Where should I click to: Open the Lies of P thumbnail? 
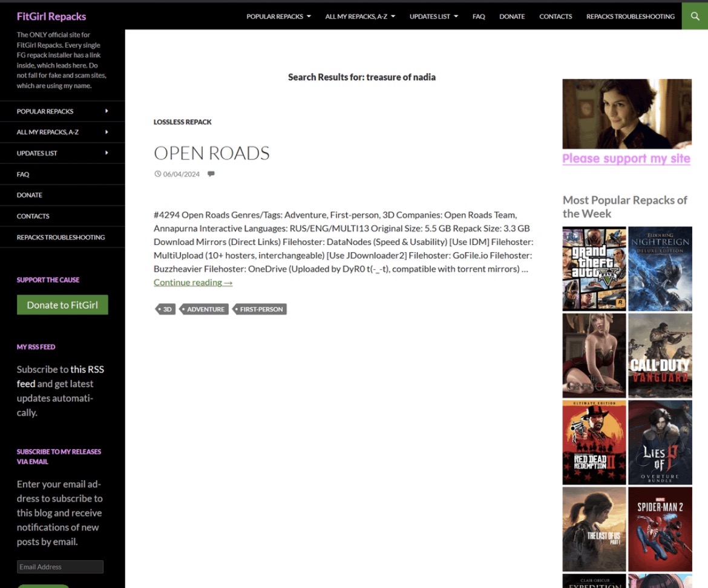660,442
